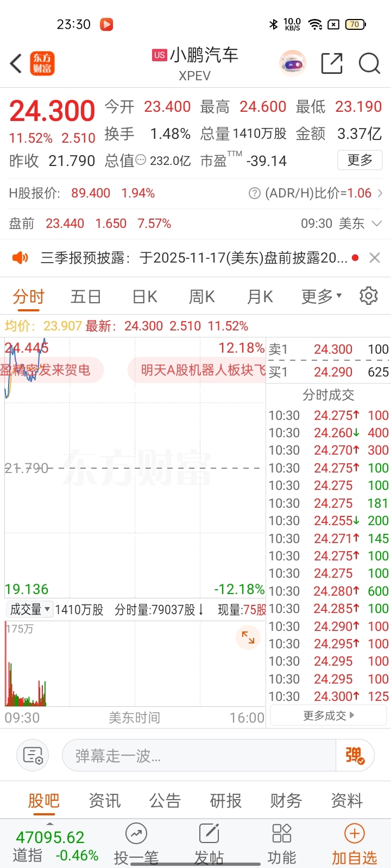
Task: Switch to the 资料 tab
Action: [347, 801]
